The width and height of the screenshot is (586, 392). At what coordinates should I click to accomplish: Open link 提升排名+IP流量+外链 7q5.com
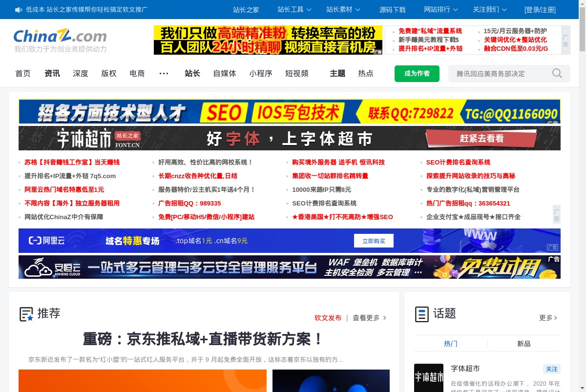coord(70,176)
